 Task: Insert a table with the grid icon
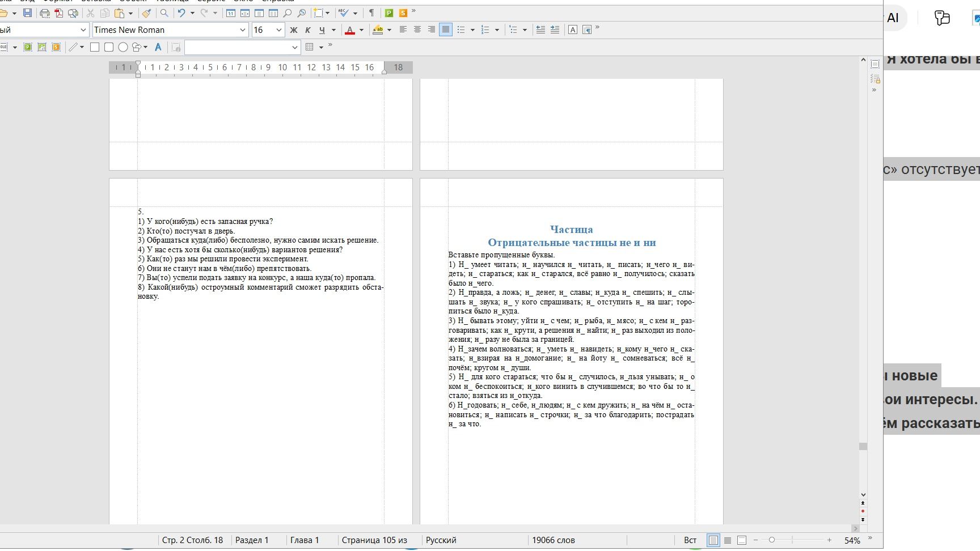tap(310, 47)
